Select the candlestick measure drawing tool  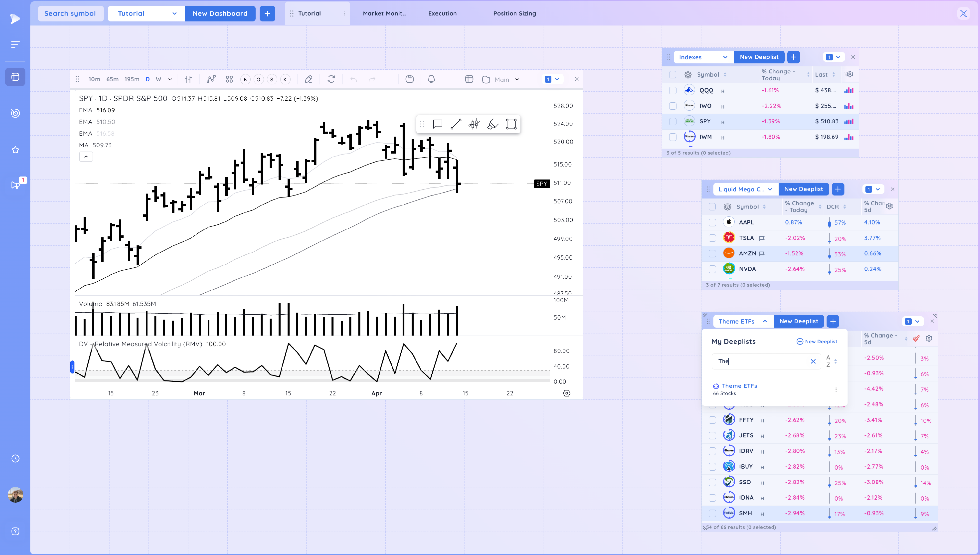pyautogui.click(x=474, y=124)
